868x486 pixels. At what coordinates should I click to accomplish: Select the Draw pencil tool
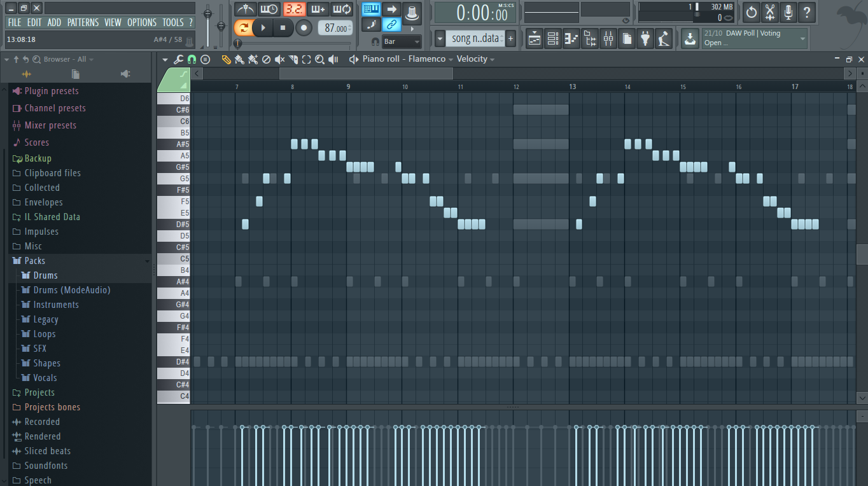[226, 59]
